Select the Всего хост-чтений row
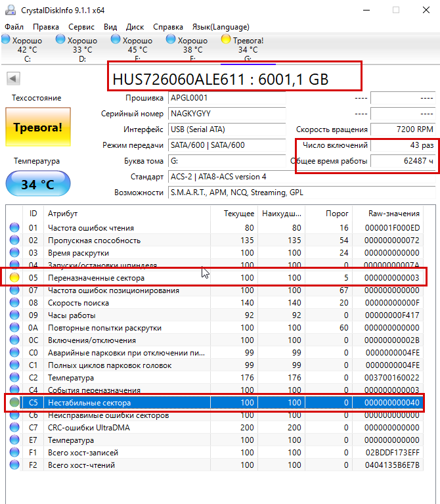This screenshot has height=504, width=440. 215,465
